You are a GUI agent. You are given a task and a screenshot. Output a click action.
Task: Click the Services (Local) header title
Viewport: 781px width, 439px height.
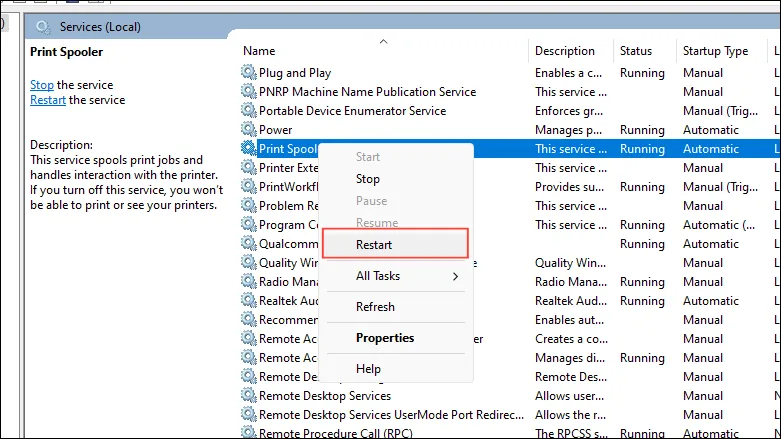[100, 27]
